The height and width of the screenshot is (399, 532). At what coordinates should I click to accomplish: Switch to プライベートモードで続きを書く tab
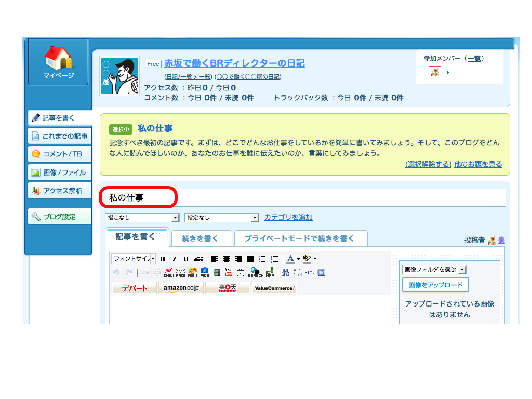(x=301, y=238)
